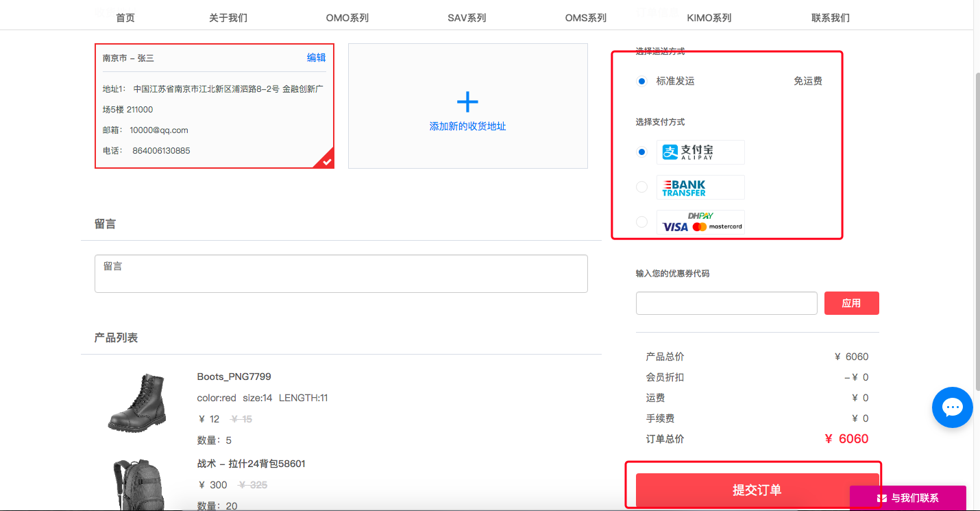The image size is (980, 511).
Task: Open the chat bubble icon at bottom right
Action: click(x=952, y=407)
